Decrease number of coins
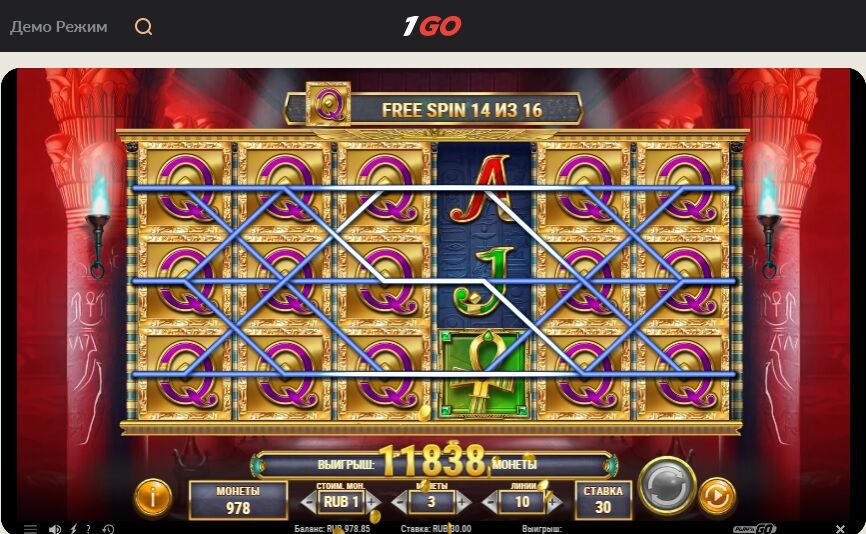The width and height of the screenshot is (866, 534). 399,503
